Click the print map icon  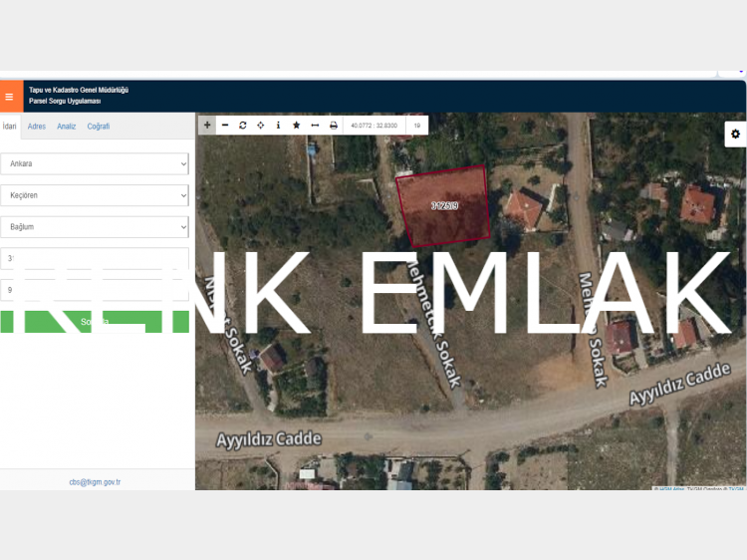334,126
